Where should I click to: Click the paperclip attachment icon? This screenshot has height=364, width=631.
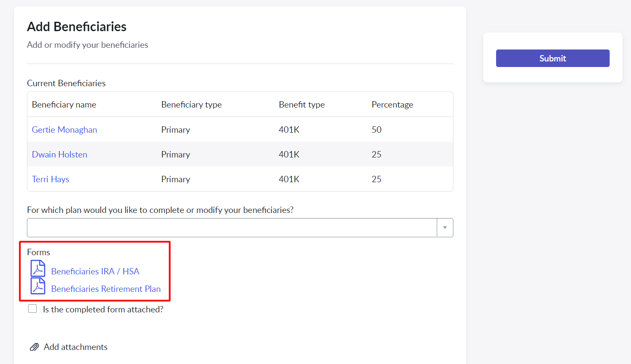pos(34,347)
